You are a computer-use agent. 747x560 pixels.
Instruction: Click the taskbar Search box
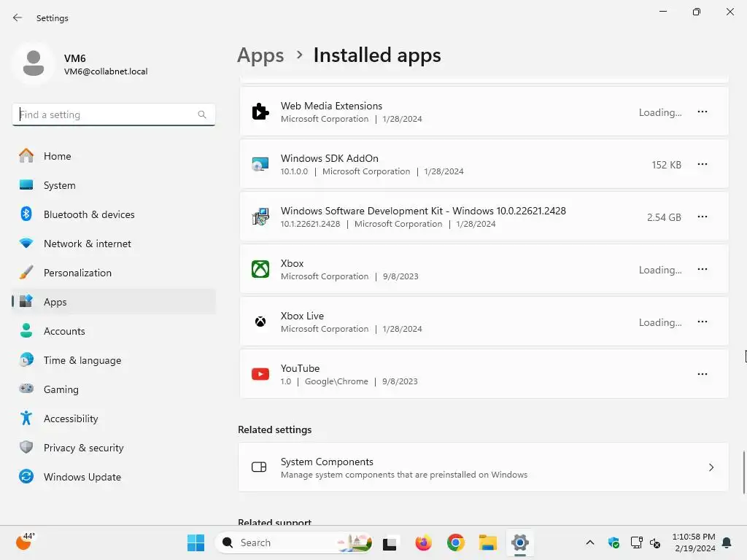point(293,542)
